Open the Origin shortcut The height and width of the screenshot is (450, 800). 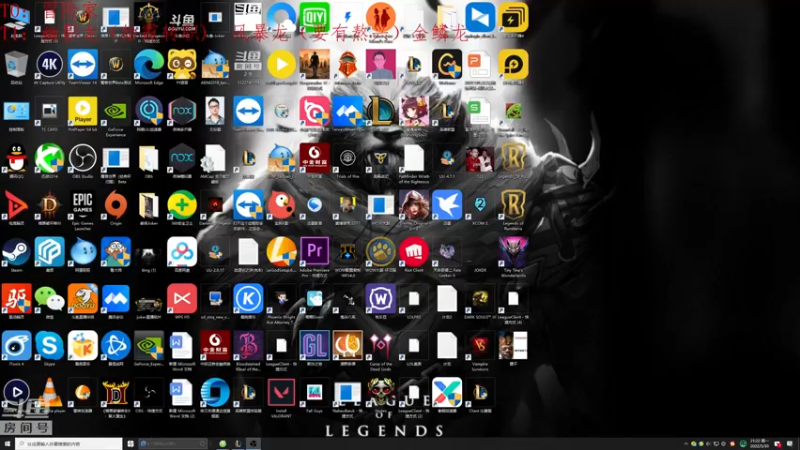click(115, 205)
